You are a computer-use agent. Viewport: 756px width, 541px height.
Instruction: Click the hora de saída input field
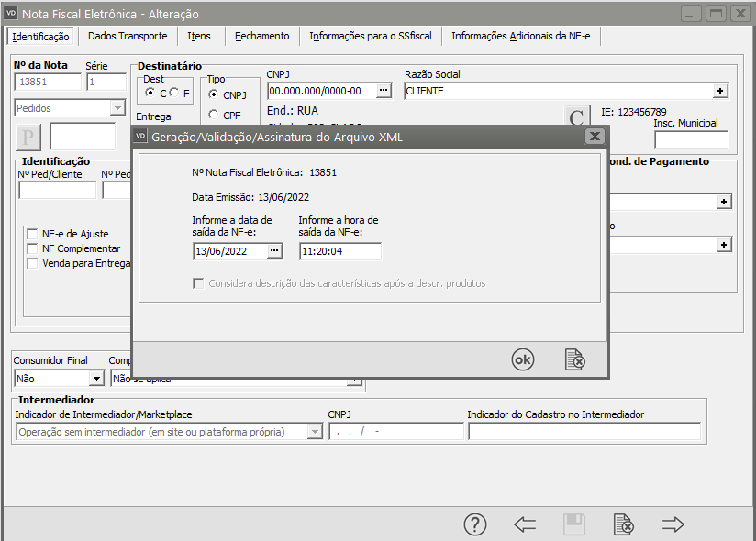(339, 251)
